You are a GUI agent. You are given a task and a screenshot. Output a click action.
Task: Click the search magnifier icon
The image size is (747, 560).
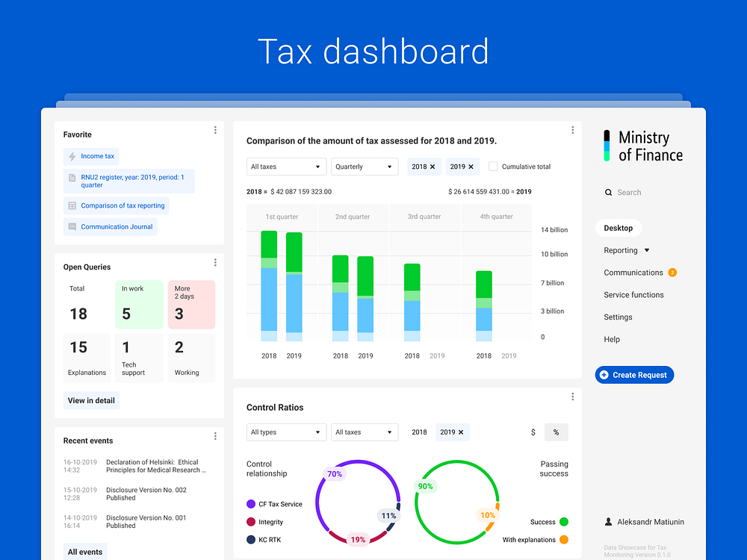click(608, 193)
